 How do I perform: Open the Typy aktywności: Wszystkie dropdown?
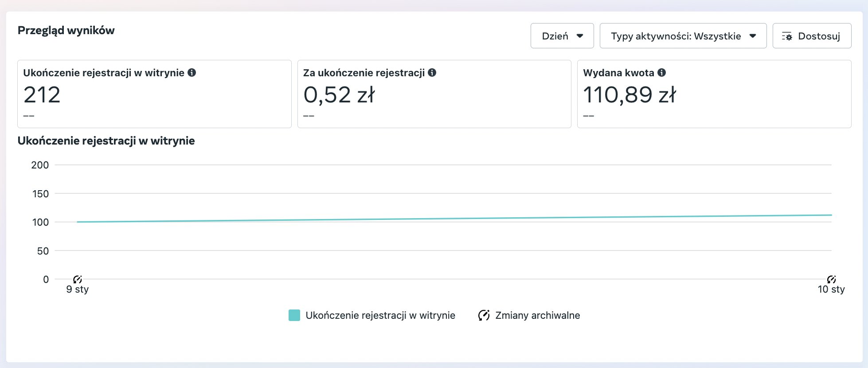tap(683, 36)
